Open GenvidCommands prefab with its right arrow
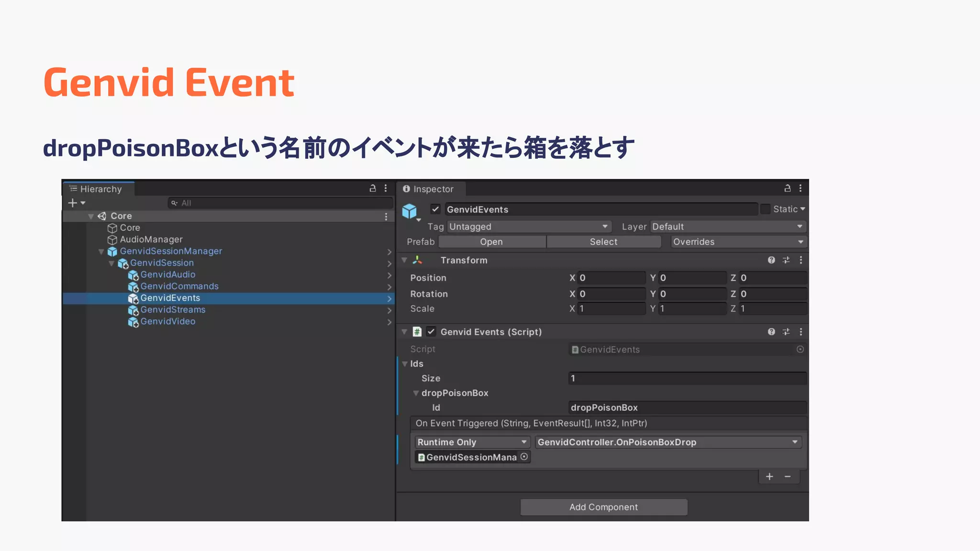 click(x=390, y=287)
